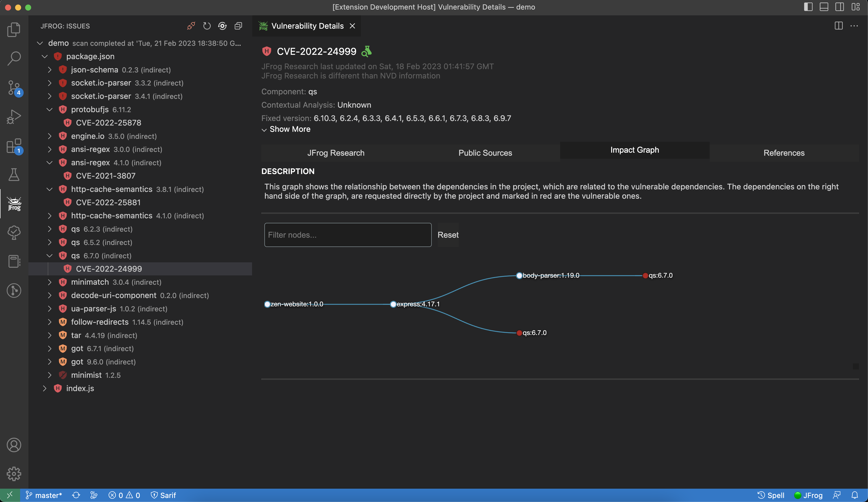Click the collapse all icon in Issues header
The width and height of the screenshot is (868, 502).
pos(238,26)
